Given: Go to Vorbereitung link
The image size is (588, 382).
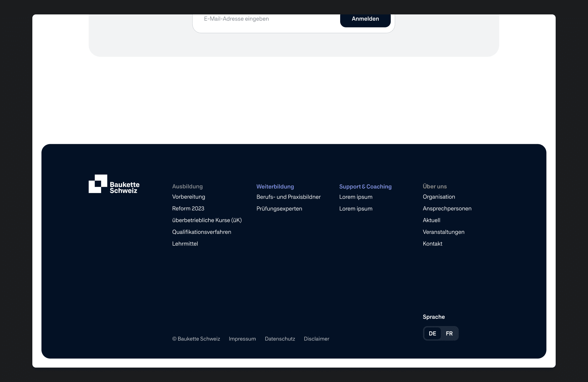Looking at the screenshot, I should 188,197.
